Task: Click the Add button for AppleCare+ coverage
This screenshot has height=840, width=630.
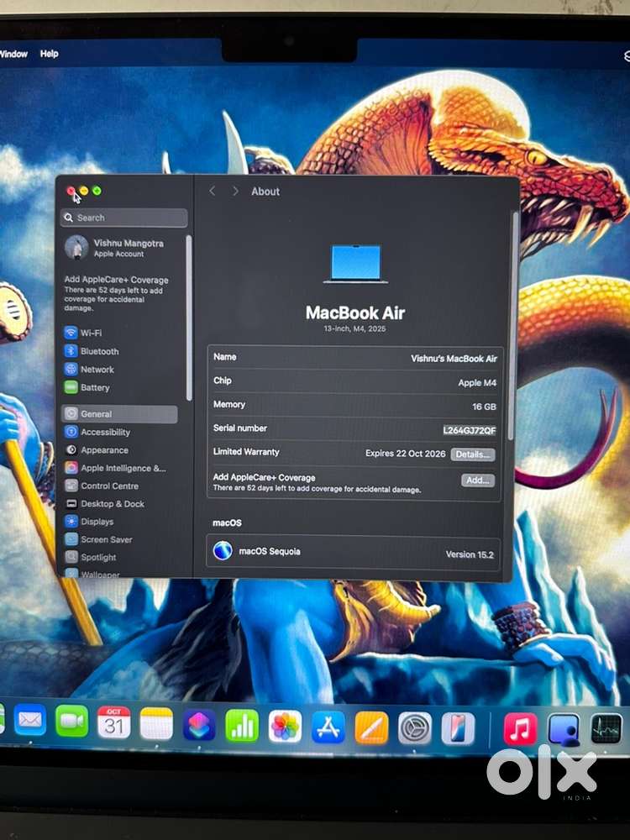Action: [x=478, y=480]
